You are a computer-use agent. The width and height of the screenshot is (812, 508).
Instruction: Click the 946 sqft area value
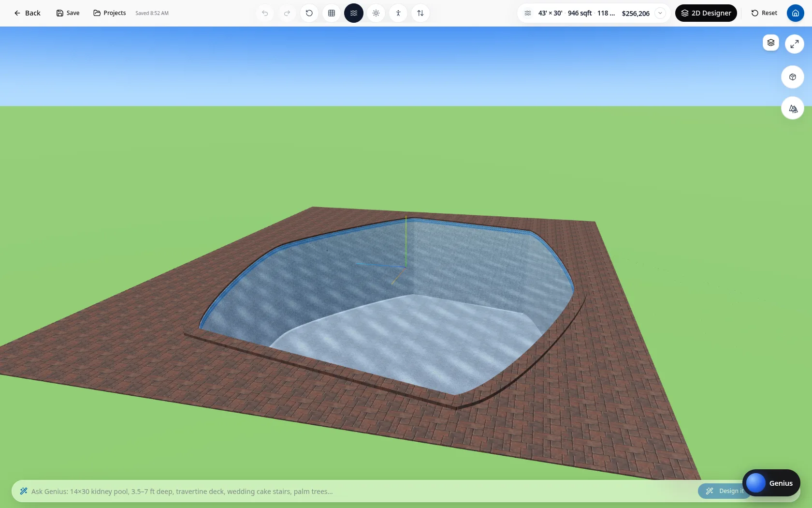coord(580,13)
